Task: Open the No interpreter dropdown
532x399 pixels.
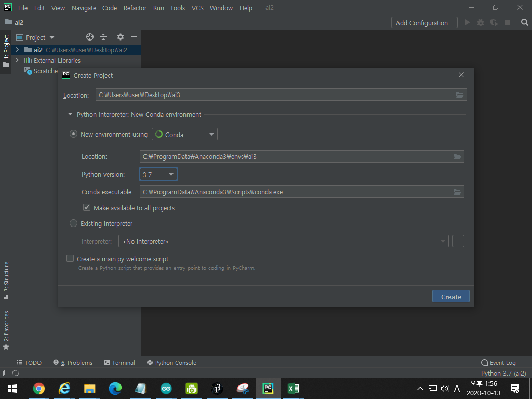Action: point(284,241)
